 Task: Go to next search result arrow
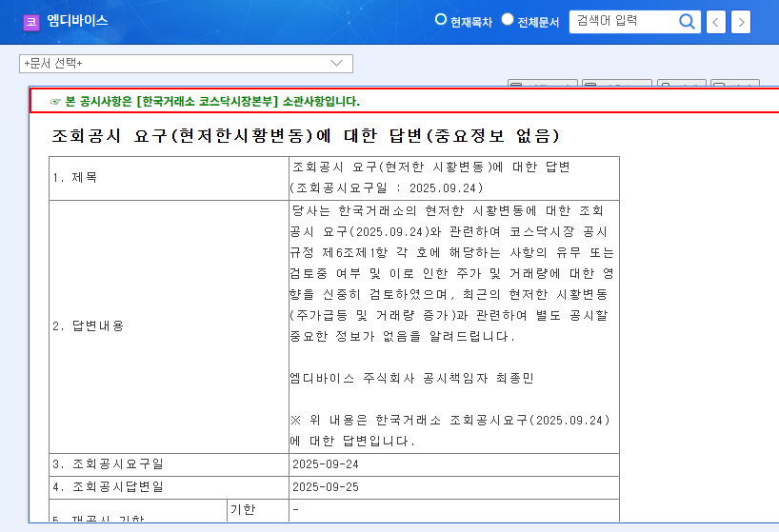coord(741,22)
